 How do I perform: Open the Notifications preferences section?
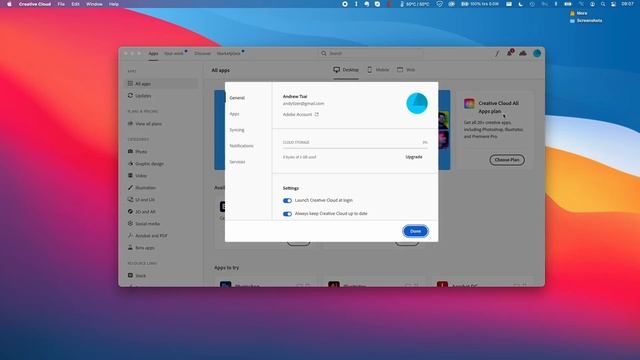click(241, 146)
